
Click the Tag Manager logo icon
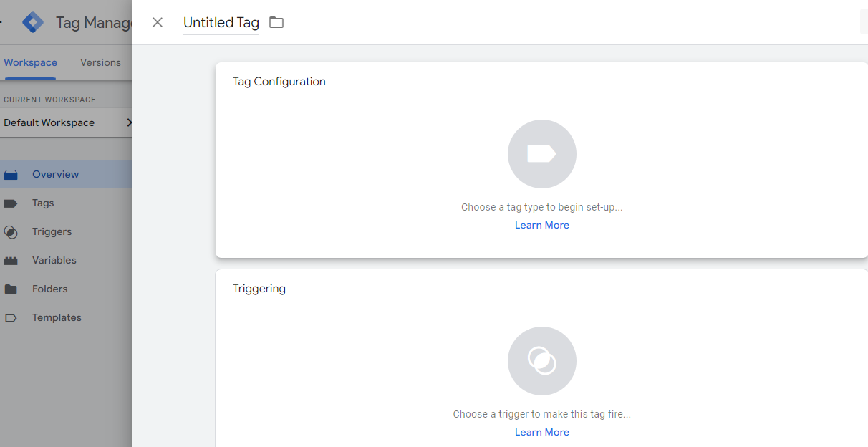33,22
